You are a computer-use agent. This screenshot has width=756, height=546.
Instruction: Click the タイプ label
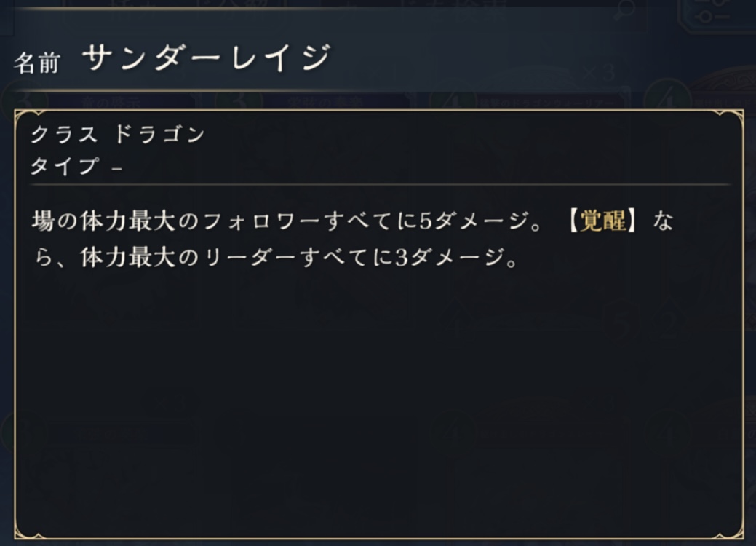point(65,167)
